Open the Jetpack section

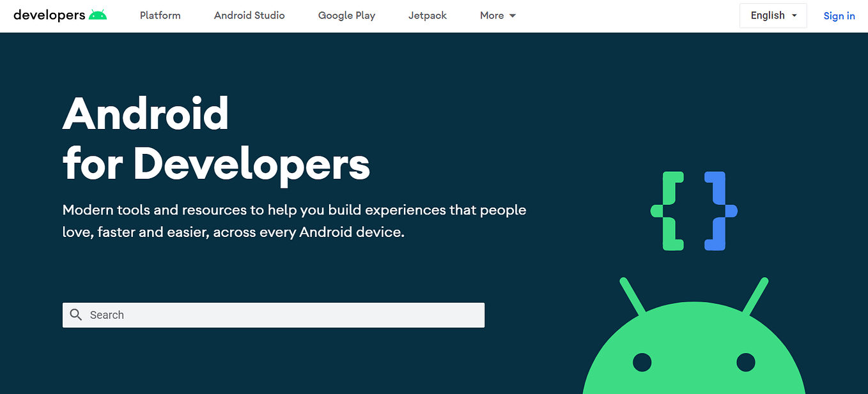[x=427, y=15]
